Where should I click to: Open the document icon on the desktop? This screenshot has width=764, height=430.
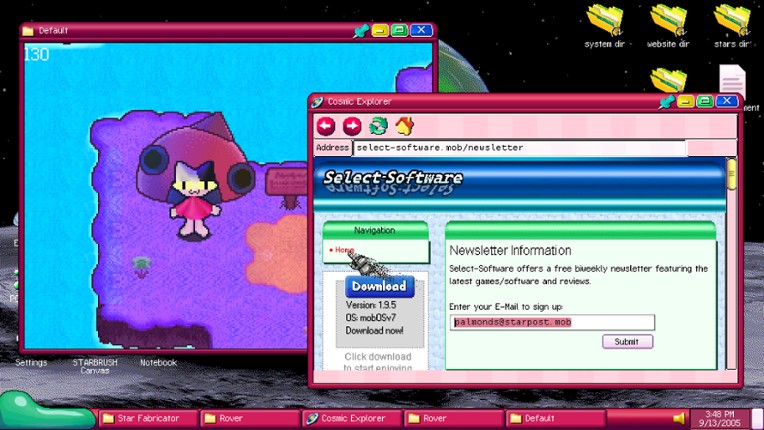coord(733,80)
